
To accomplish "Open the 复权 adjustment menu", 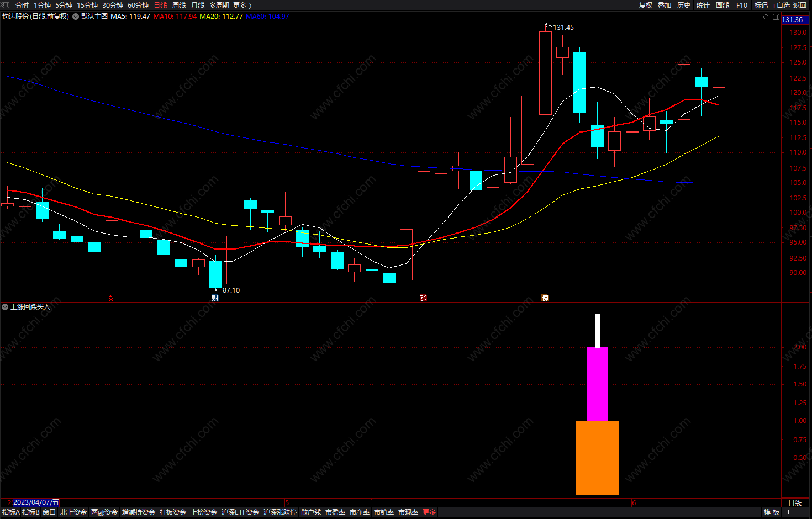I will pyautogui.click(x=646, y=5).
